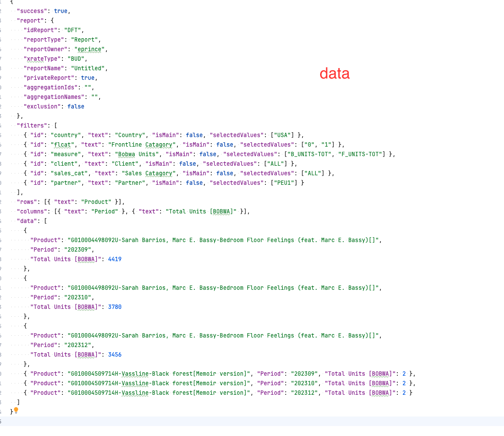Click the number 3780 value
This screenshot has width=504, height=436.
click(x=115, y=307)
